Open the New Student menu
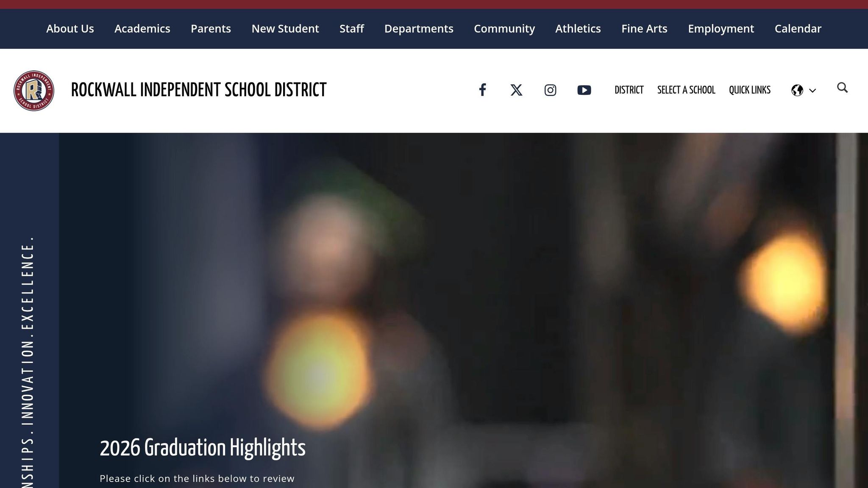The height and width of the screenshot is (488, 868). [285, 29]
